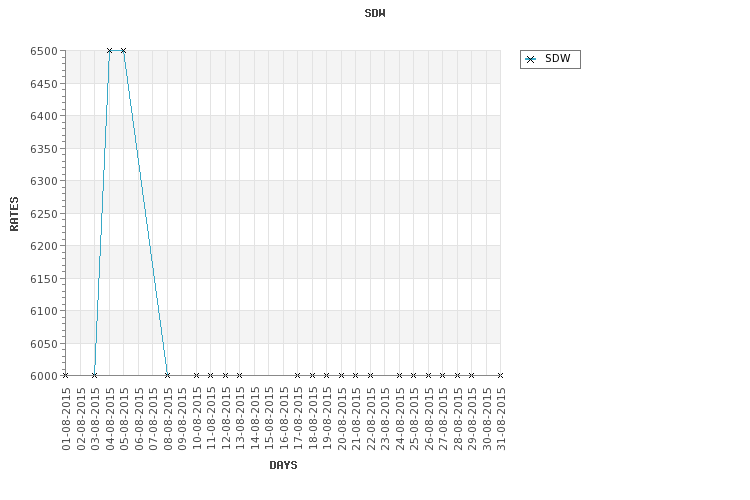Click the DAYS x-axis title
The image size is (750, 500).
tap(283, 465)
